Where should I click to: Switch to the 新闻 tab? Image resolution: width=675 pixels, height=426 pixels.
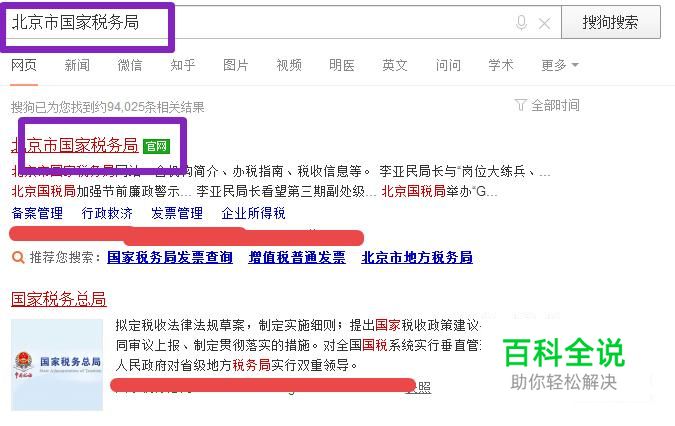point(77,65)
